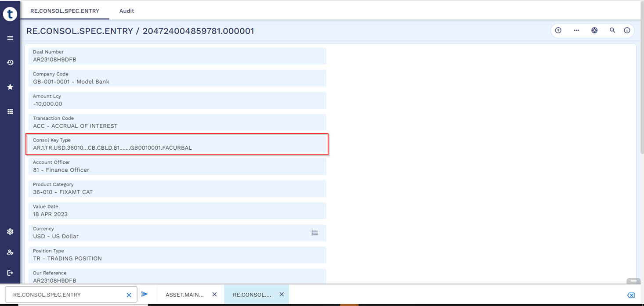Screen dimensions: 644x306
Task: Click the collapse handle above bottom bar
Action: (x=633, y=281)
